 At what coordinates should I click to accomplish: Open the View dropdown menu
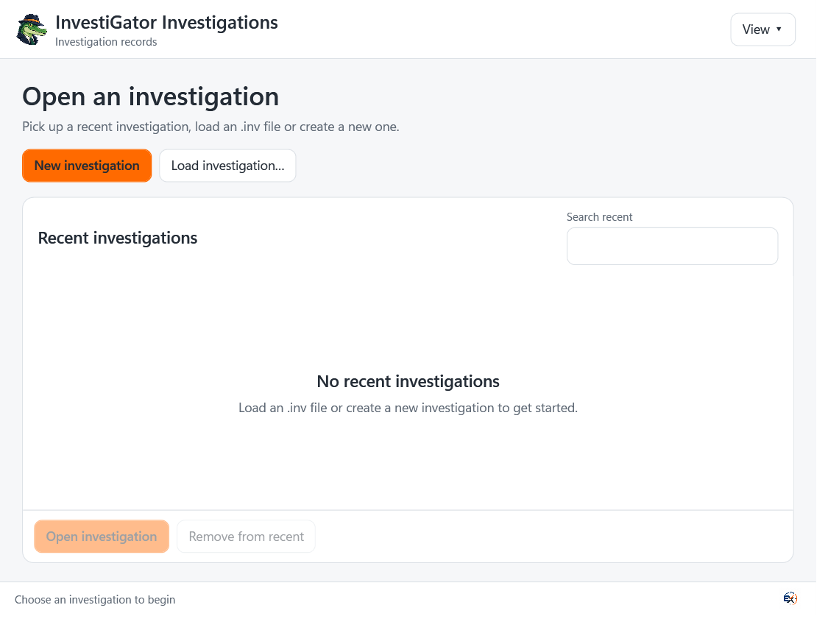tap(762, 29)
